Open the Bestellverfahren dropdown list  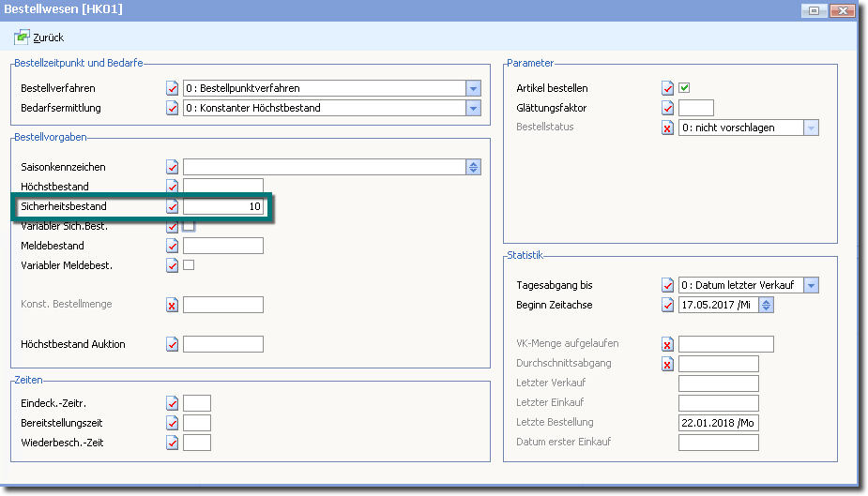point(474,88)
